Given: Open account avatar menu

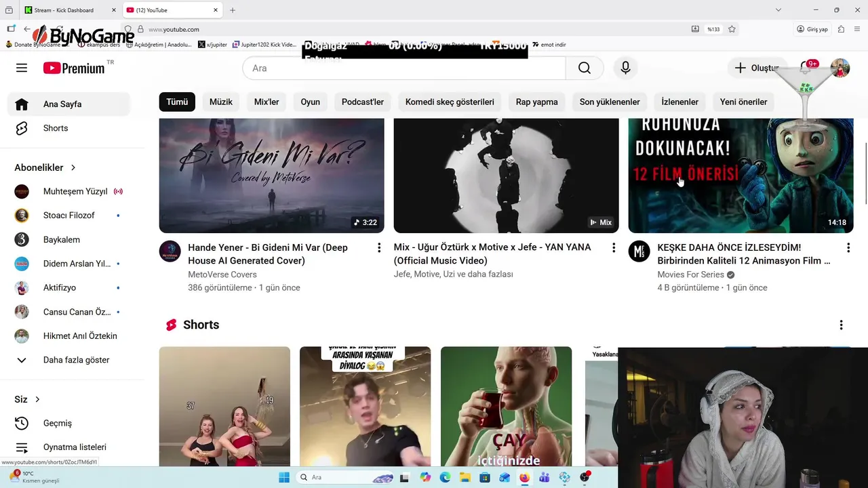Looking at the screenshot, I should pyautogui.click(x=840, y=68).
